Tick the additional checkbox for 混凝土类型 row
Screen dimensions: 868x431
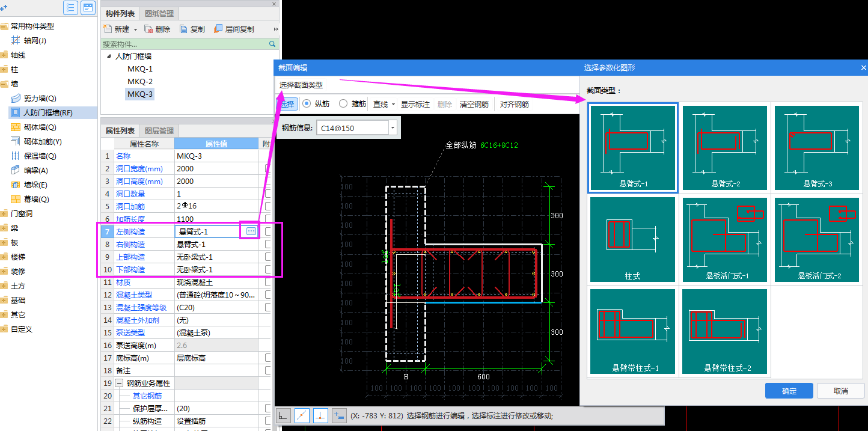(268, 295)
